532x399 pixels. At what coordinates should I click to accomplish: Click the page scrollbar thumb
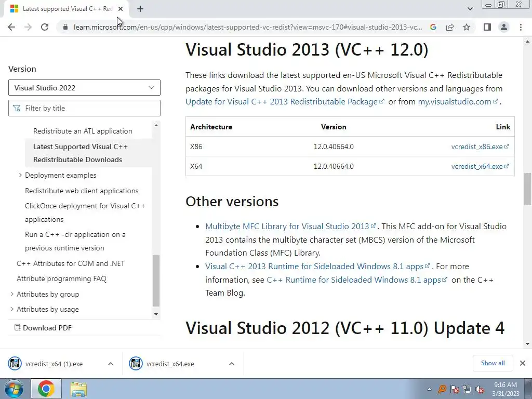click(527, 189)
